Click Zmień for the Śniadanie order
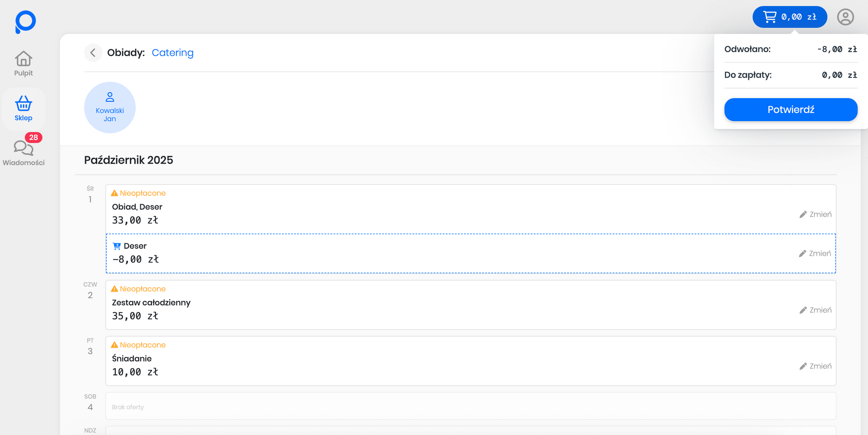 point(815,366)
